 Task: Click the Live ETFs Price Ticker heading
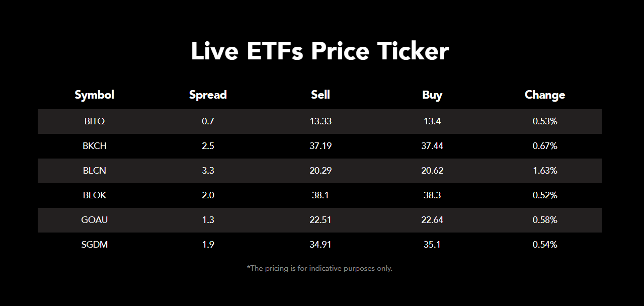[320, 51]
